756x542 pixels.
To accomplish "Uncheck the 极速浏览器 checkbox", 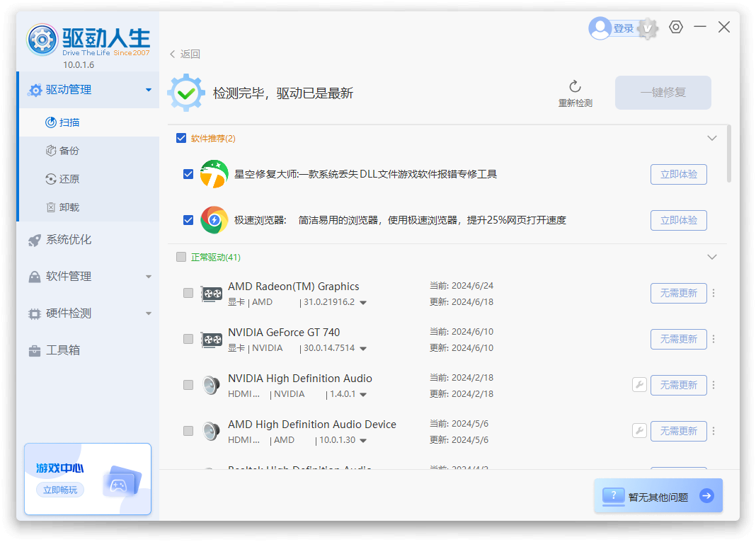I will [x=188, y=220].
